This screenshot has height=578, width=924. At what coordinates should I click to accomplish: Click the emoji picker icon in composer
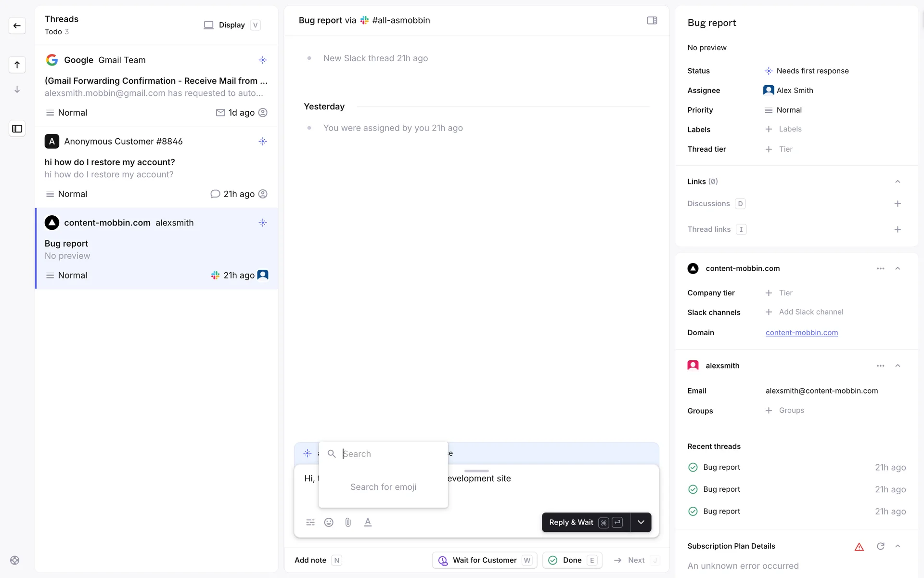(x=329, y=522)
